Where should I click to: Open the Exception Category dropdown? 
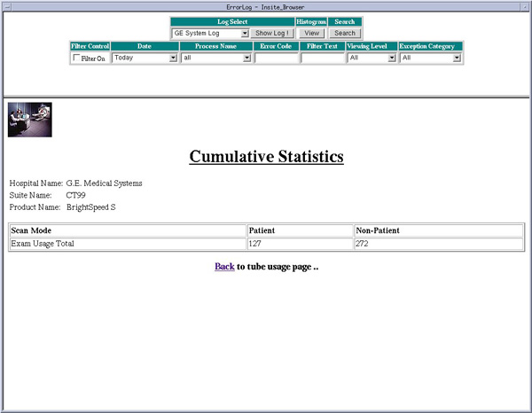coord(431,58)
